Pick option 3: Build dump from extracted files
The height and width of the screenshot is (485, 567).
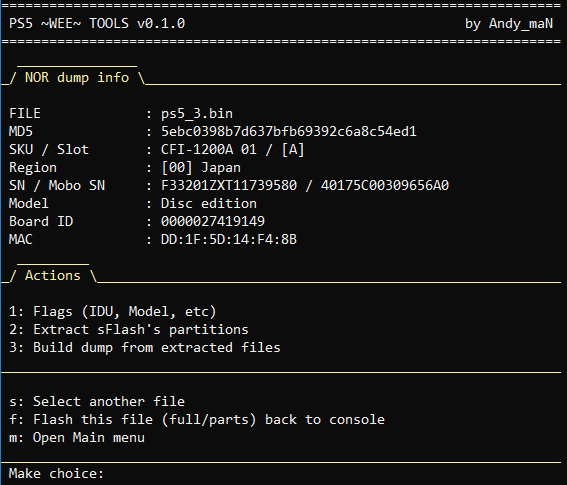point(145,348)
